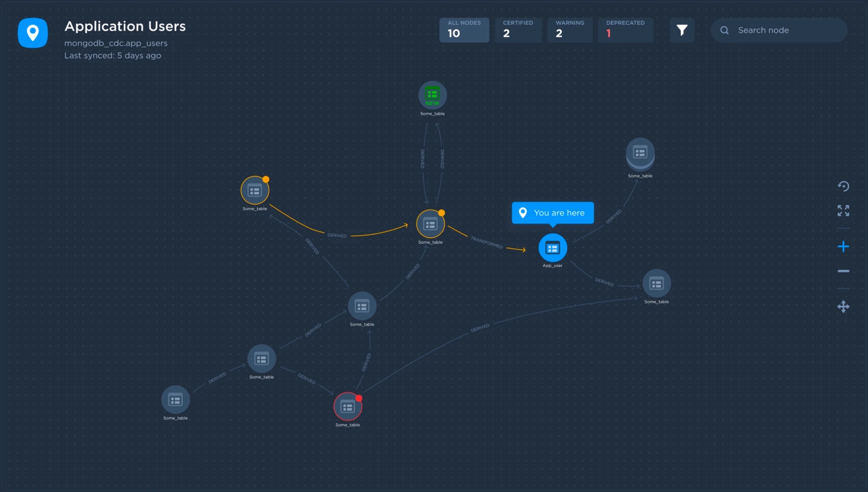
Task: Click the reset view rotate icon
Action: click(x=843, y=186)
